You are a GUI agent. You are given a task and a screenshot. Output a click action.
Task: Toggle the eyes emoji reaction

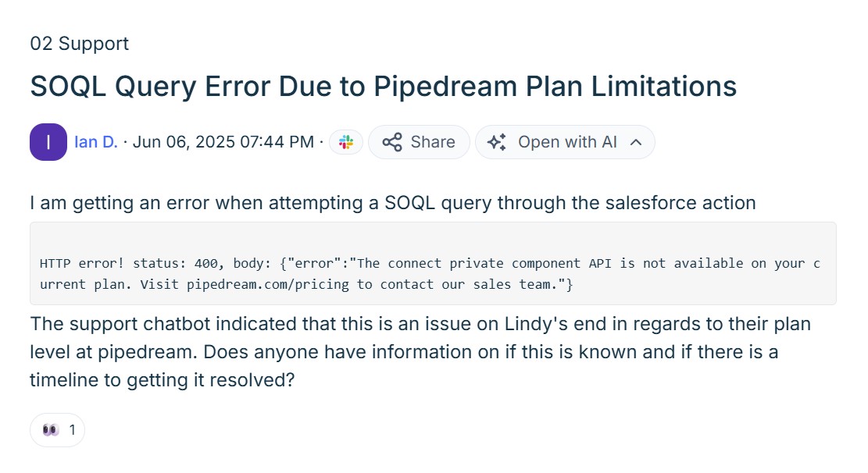point(57,429)
